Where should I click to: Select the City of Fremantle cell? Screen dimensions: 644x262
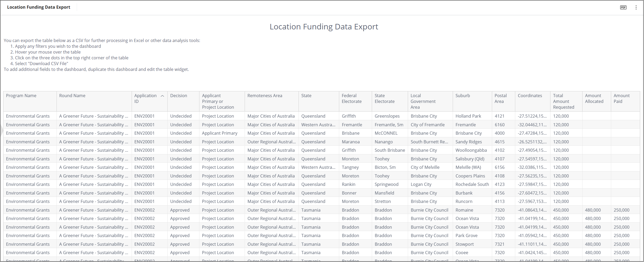point(427,125)
